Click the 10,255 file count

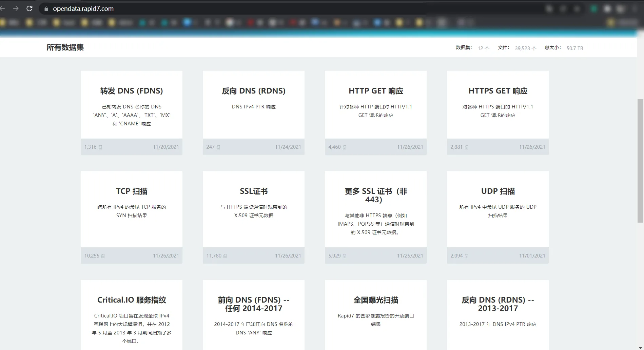[92, 256]
